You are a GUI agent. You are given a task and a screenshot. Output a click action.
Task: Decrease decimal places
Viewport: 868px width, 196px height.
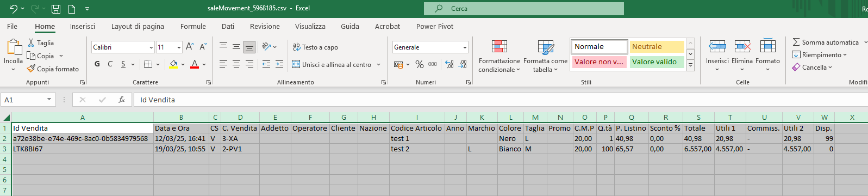click(x=463, y=64)
